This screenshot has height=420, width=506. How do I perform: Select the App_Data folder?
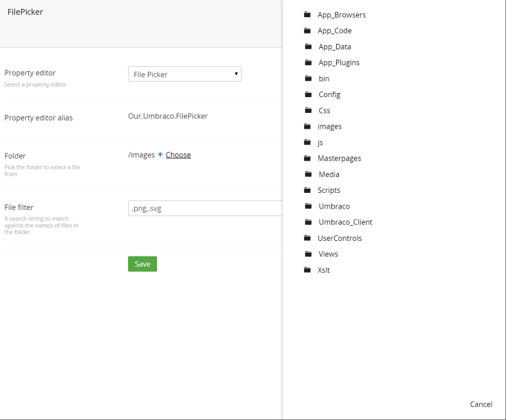point(335,47)
